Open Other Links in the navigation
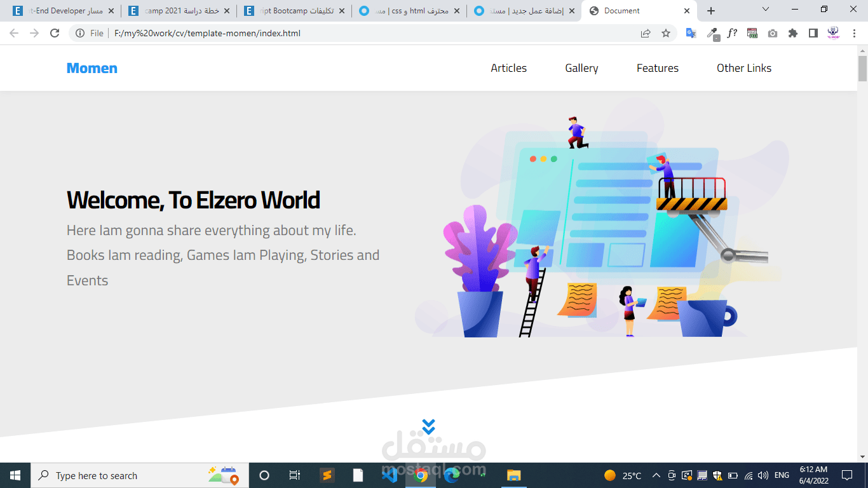 744,68
